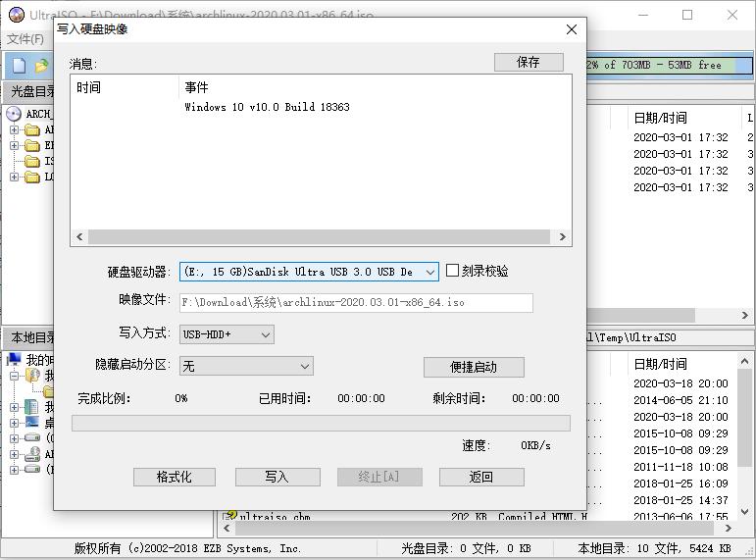
Task: Click message log scroll right arrow
Action: [562, 236]
